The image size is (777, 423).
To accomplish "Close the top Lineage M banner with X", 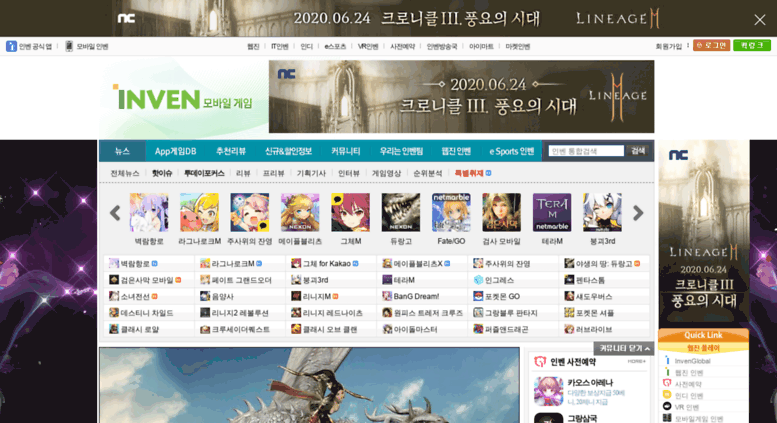I will click(760, 19).
